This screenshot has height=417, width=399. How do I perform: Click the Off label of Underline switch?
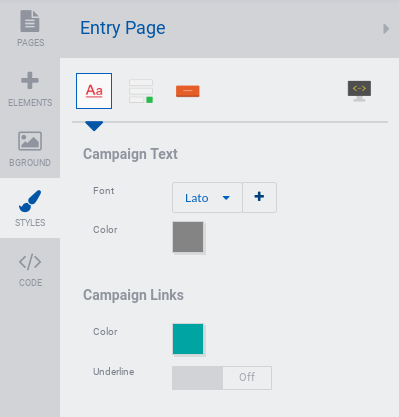click(247, 377)
